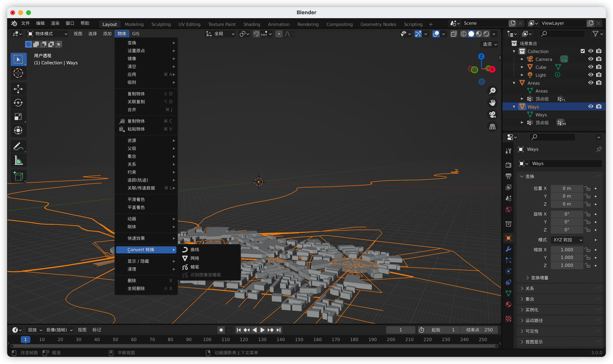Viewport: 613px width, 364px height.
Task: Click the 缩放 X value field
Action: (567, 250)
